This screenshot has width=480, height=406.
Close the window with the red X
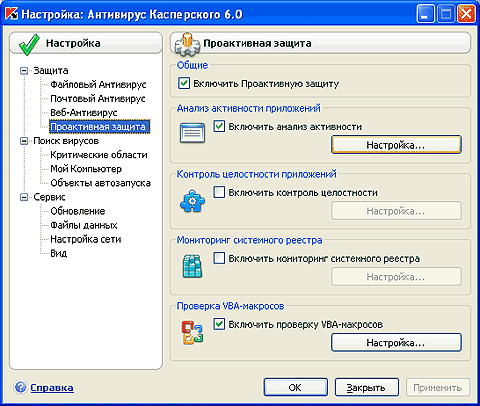pyautogui.click(x=466, y=14)
